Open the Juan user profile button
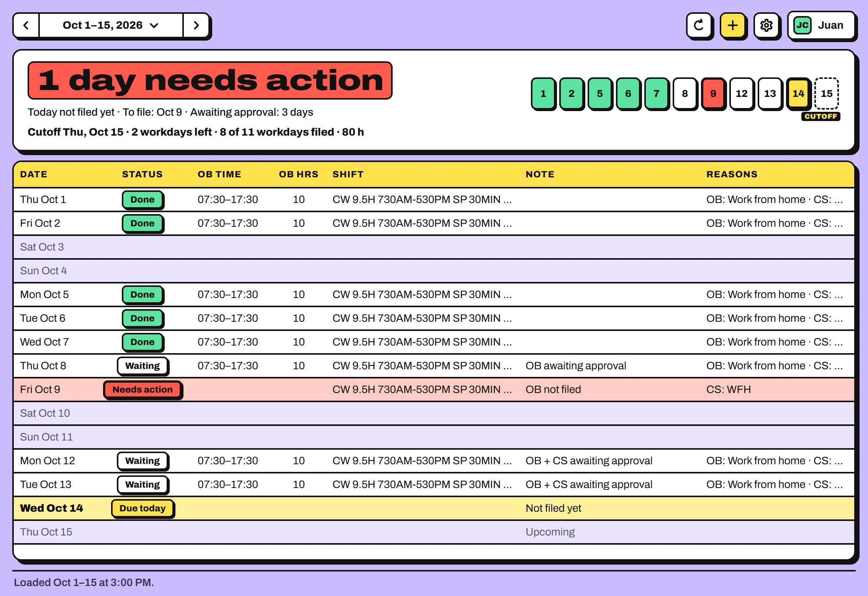 [x=821, y=25]
